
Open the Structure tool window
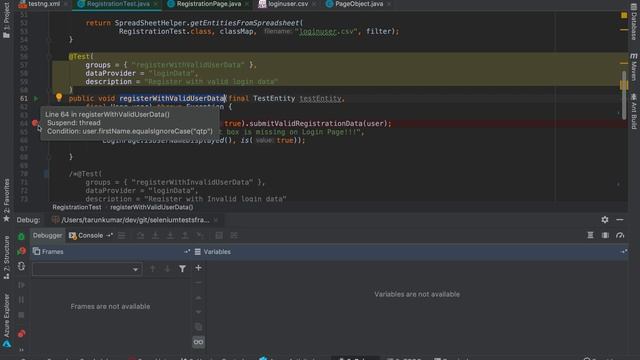pyautogui.click(x=6, y=258)
